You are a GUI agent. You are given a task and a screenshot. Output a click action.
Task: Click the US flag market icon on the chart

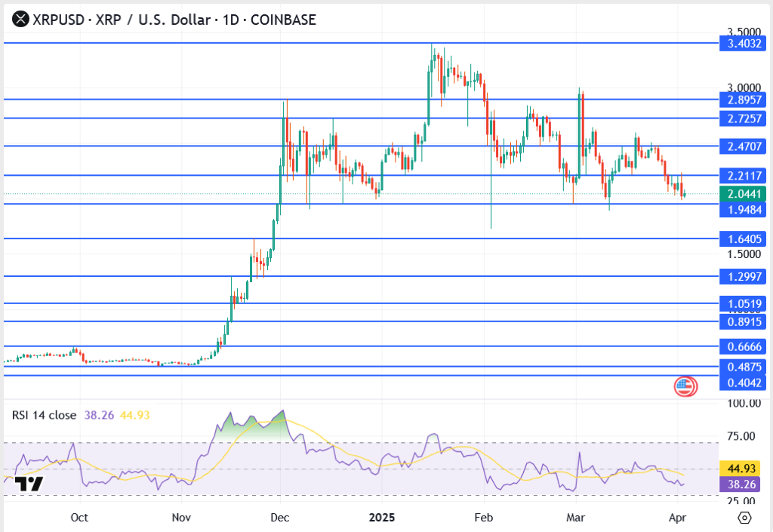[685, 386]
